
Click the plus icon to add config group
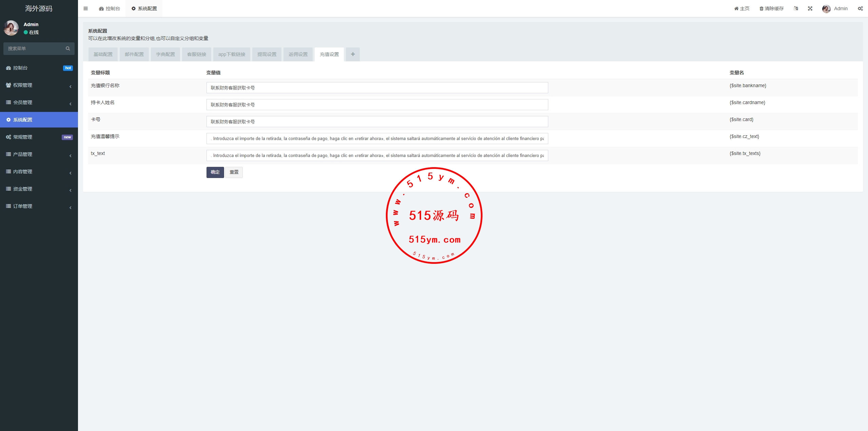tap(353, 54)
